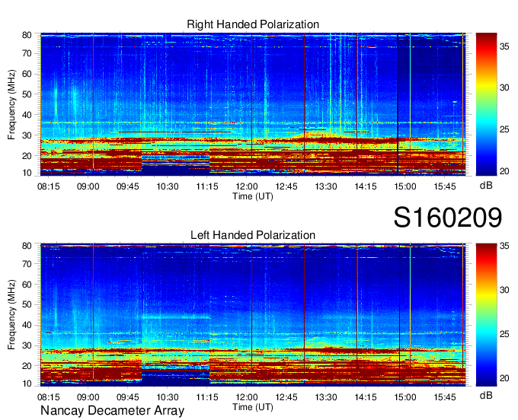Click the 08:15 time tick of Right Handed plot
The width and height of the screenshot is (518, 420).
[49, 186]
